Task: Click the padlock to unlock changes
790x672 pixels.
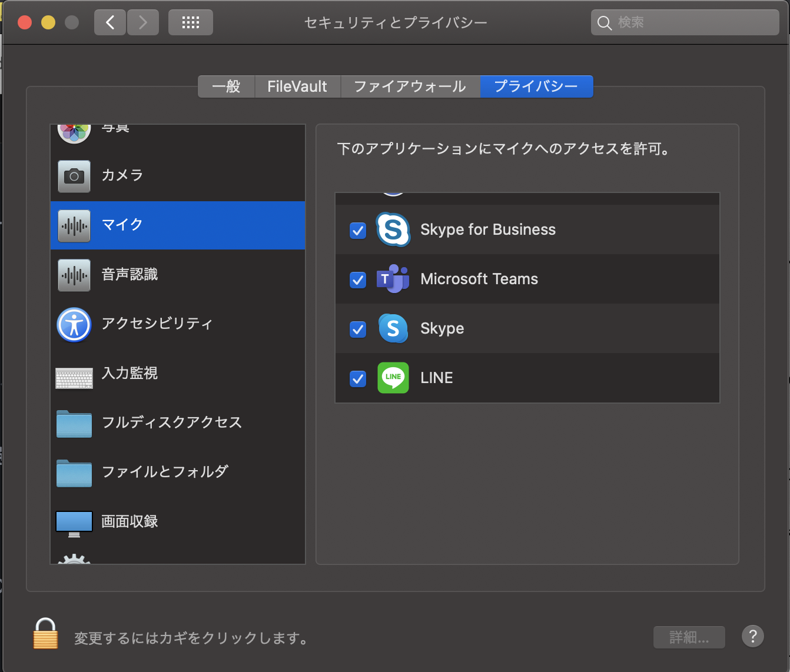Action: point(45,633)
